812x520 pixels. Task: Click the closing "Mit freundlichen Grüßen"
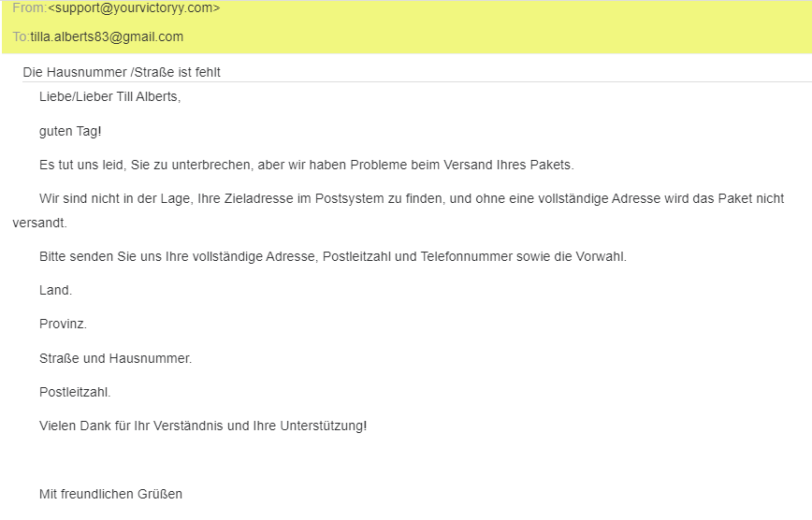pos(110,494)
